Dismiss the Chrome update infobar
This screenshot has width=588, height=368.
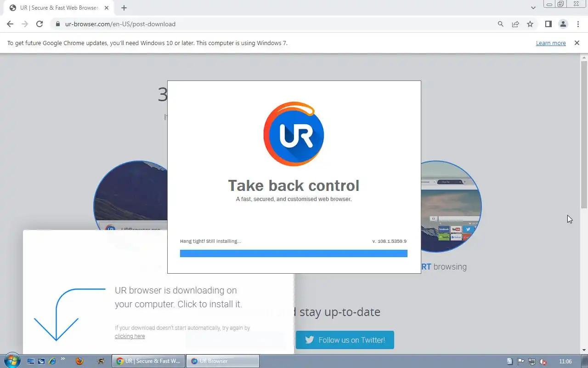click(577, 43)
